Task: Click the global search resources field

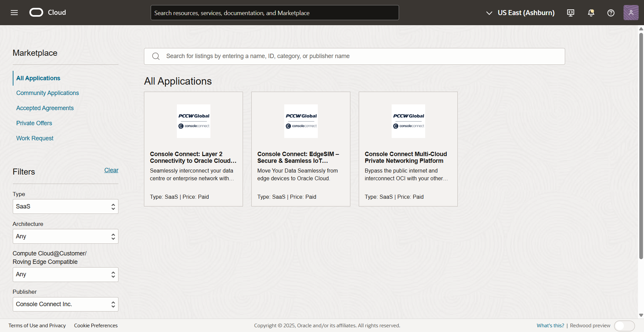Action: [275, 13]
